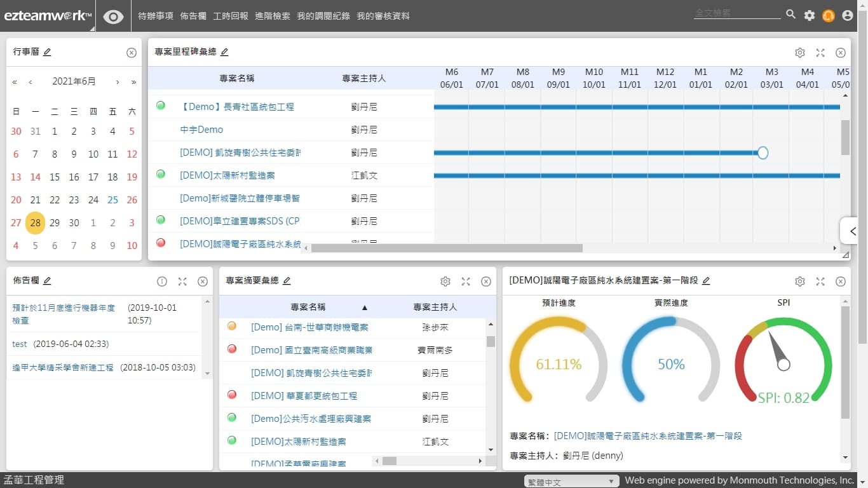Open the 逢甲大學精采學舍新建工程 bulletin link

[x=63, y=367]
